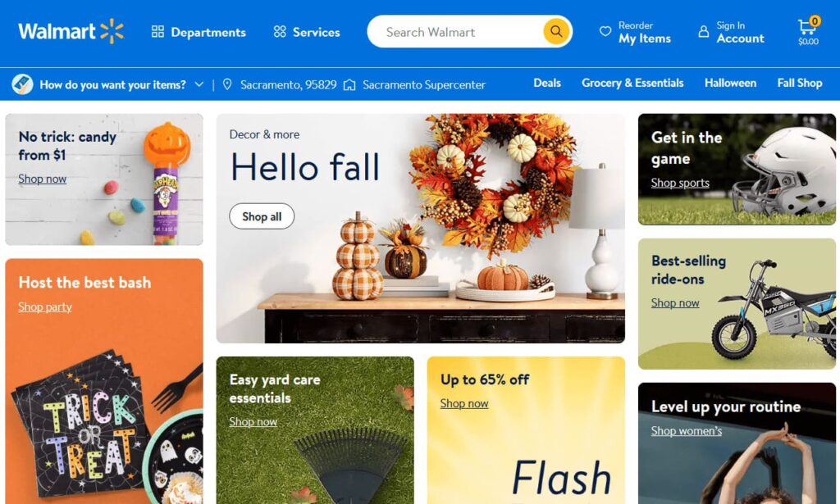
Task: Open Grocery & Essentials in the navigation bar
Action: (632, 83)
